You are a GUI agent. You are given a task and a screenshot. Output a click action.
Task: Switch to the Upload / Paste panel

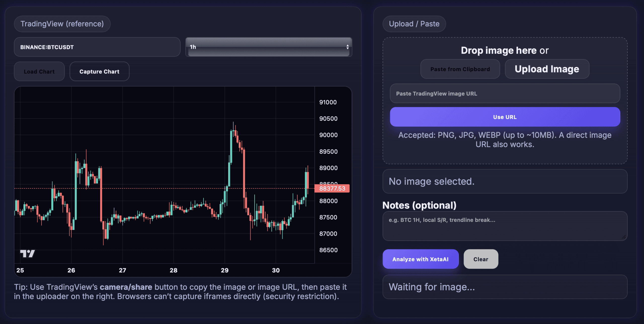(x=414, y=24)
